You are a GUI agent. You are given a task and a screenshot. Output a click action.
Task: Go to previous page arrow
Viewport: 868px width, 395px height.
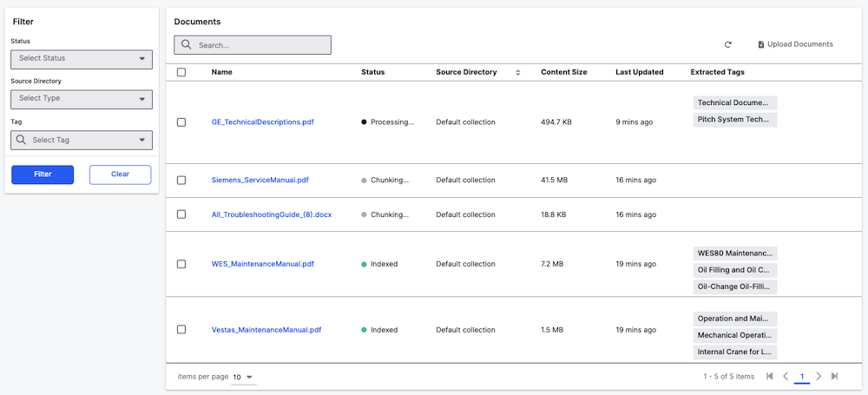[786, 376]
